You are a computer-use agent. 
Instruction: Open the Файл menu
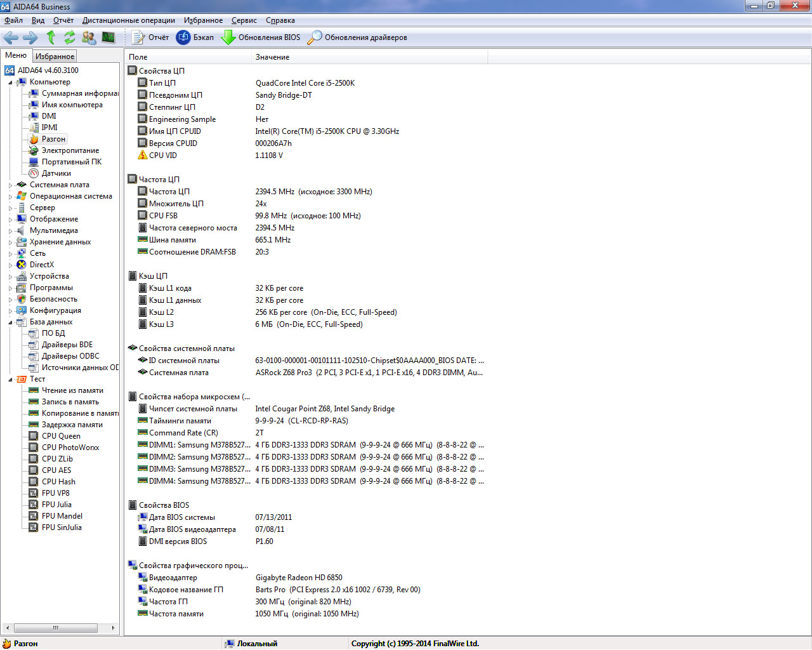tap(13, 20)
